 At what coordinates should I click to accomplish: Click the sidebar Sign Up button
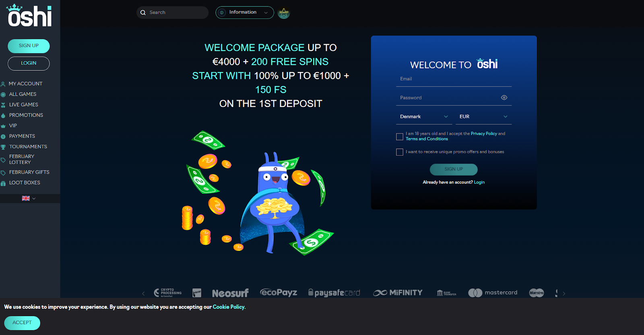tap(29, 46)
